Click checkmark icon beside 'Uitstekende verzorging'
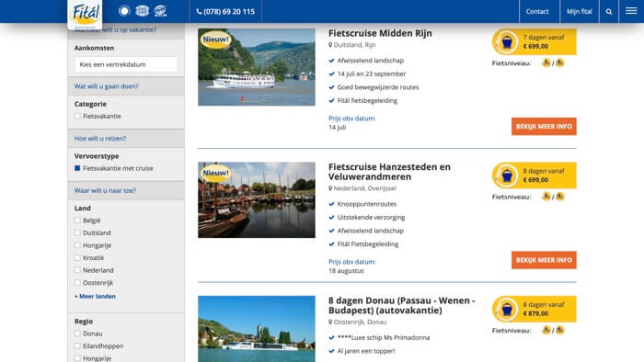644x362 pixels. pyautogui.click(x=331, y=217)
